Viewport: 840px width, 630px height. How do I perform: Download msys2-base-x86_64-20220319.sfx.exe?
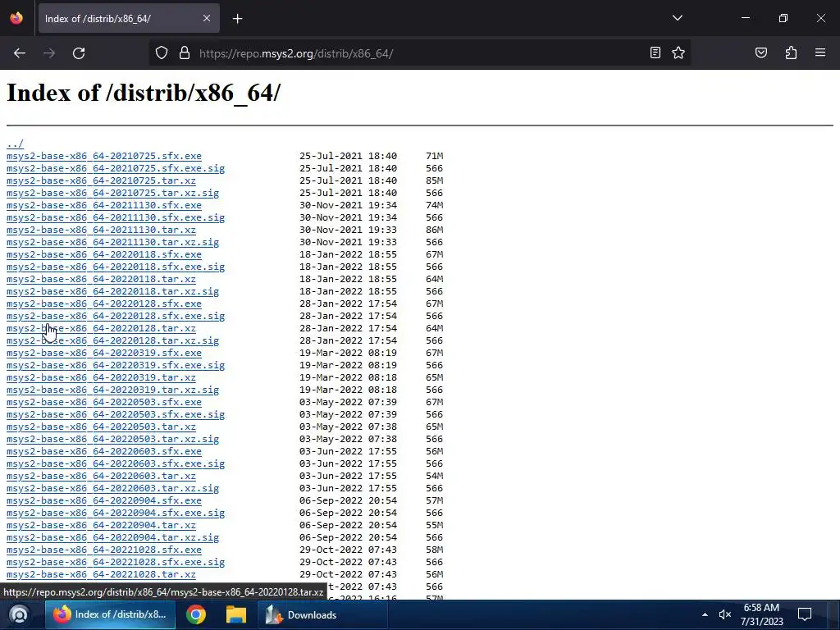(x=104, y=353)
